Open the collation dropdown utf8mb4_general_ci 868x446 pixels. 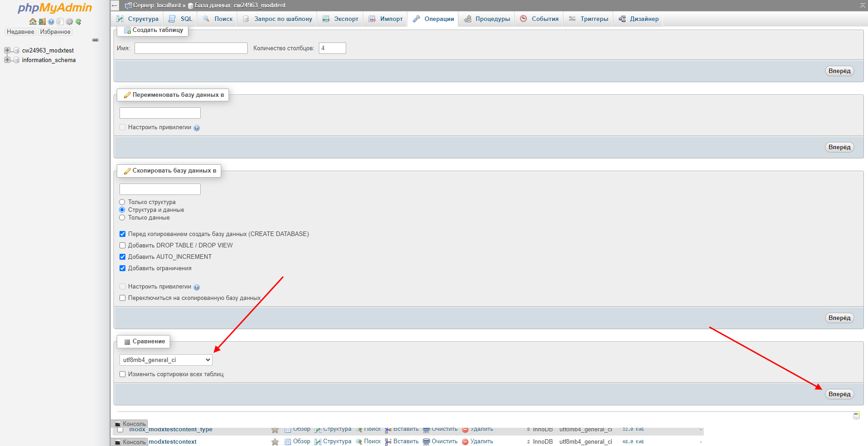(165, 360)
